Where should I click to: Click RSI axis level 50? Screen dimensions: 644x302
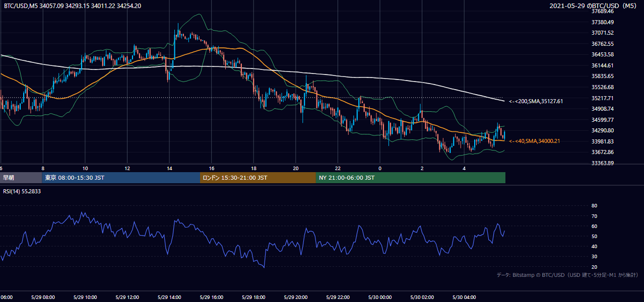pos(594,236)
